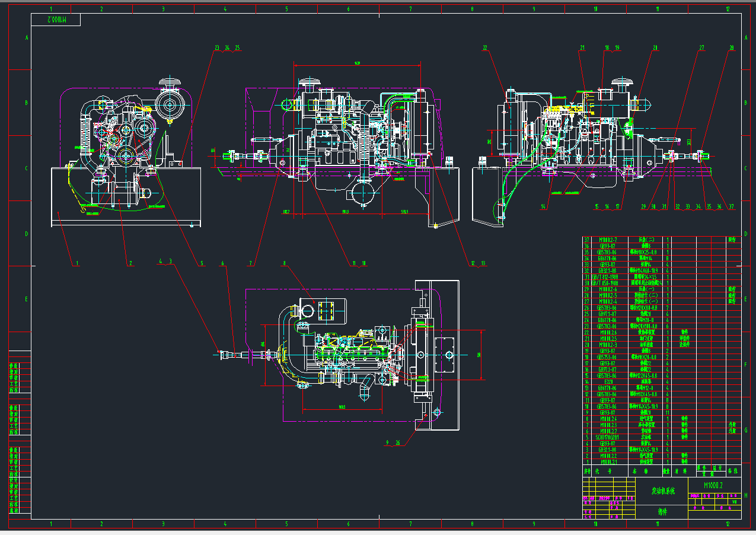Click item number 29 in the parts list
Image resolution: width=756 pixels, height=535 pixels.
tap(588, 289)
